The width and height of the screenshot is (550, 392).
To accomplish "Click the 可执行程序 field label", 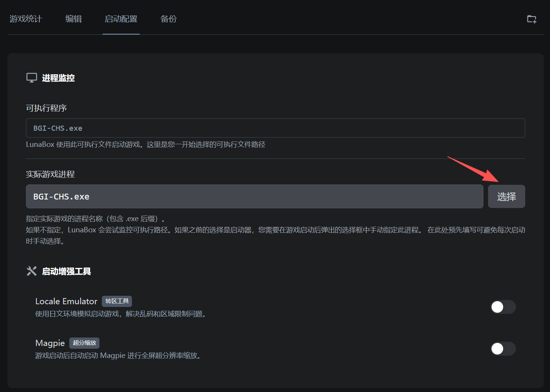I will tap(46, 108).
